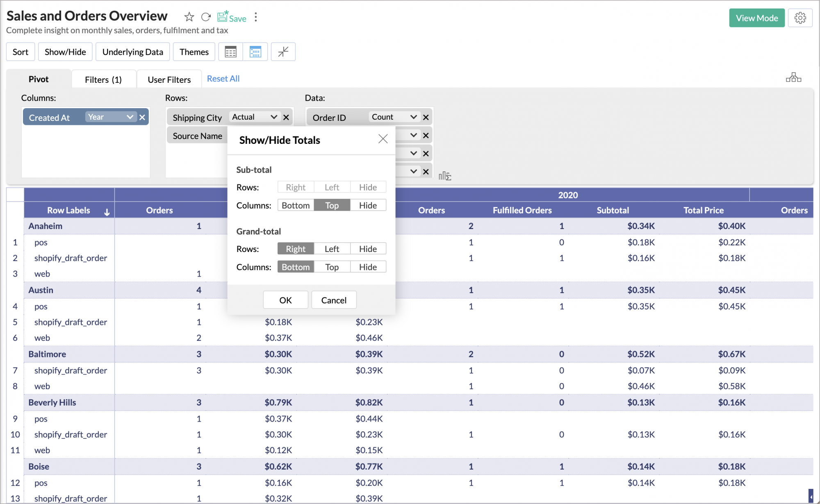Expand the Actual dropdown for Shipping City

coord(254,117)
